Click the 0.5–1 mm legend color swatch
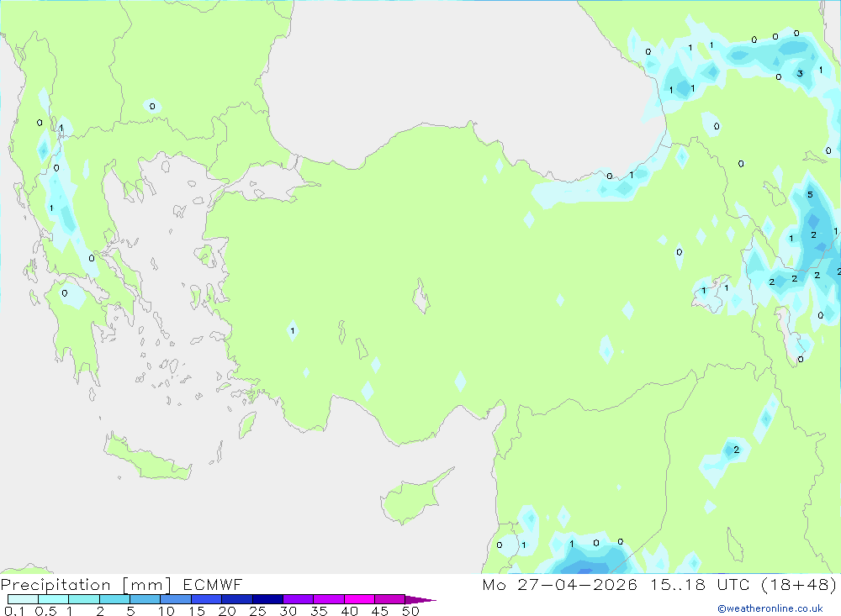 53,599
